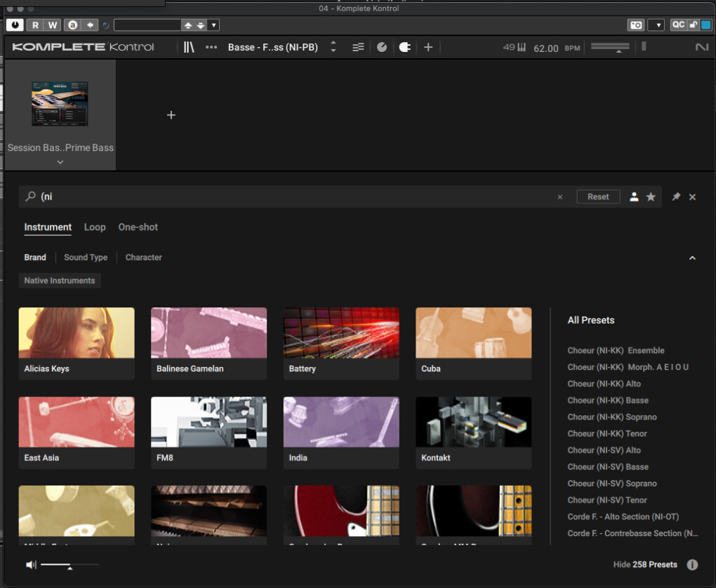Viewport: 716px width, 588px height.
Task: Toggle the lock icon next to QC
Action: 693,25
